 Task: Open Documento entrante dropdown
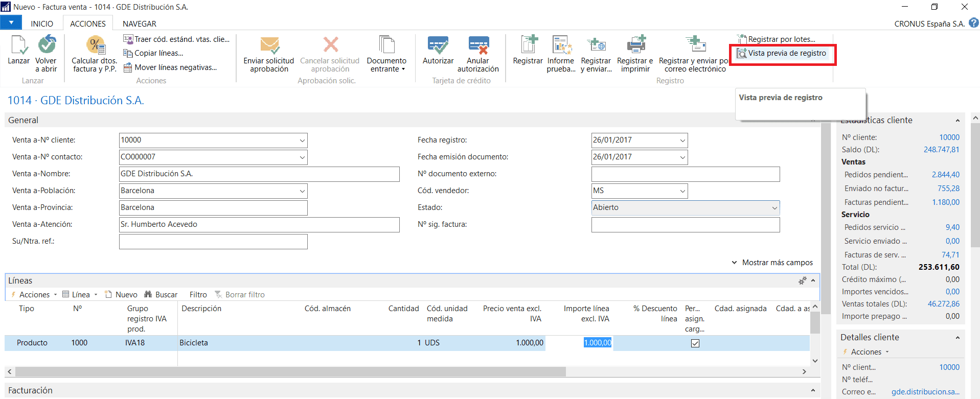[386, 54]
